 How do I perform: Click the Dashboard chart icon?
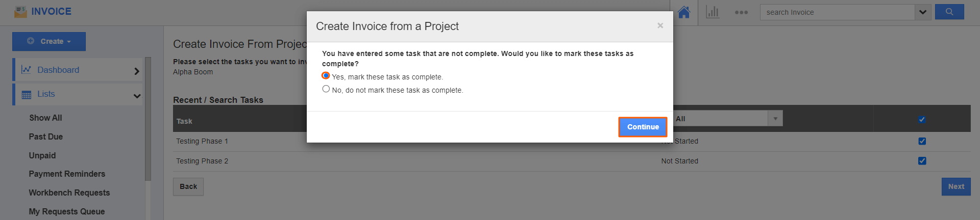click(26, 70)
